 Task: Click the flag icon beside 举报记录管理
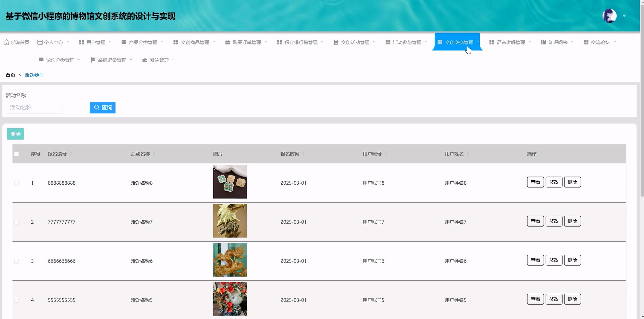pyautogui.click(x=93, y=60)
